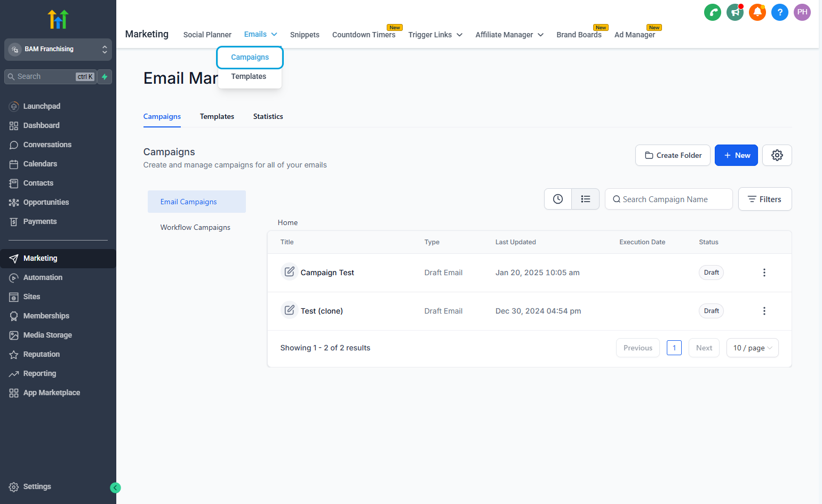
Task: Open the PH user profile avatar
Action: click(802, 12)
